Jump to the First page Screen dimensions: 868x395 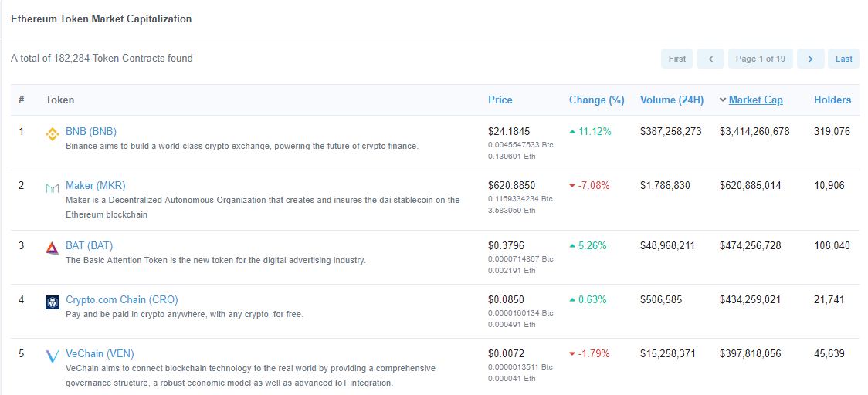(x=676, y=59)
